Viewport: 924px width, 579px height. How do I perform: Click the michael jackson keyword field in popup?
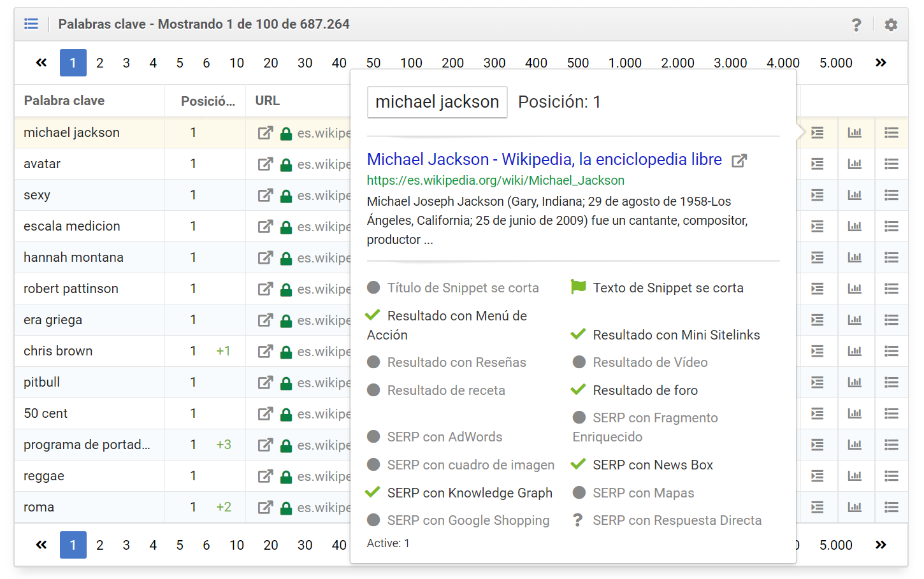(437, 102)
